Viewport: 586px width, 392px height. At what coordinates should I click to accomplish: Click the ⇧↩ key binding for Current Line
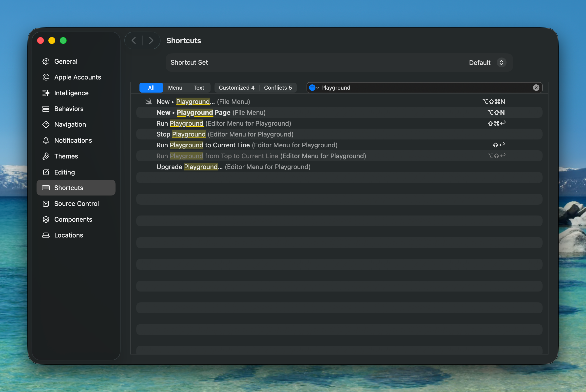[499, 145]
